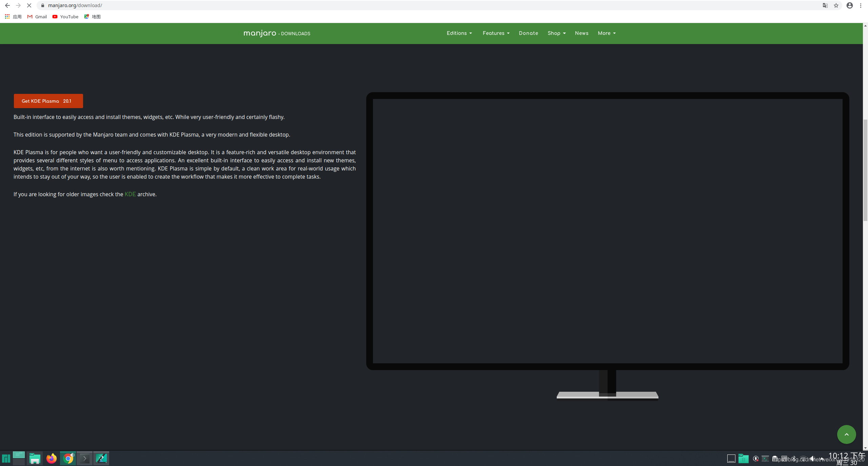Click Get KDE Plasma 20.1 button
868x466 pixels.
coord(48,101)
